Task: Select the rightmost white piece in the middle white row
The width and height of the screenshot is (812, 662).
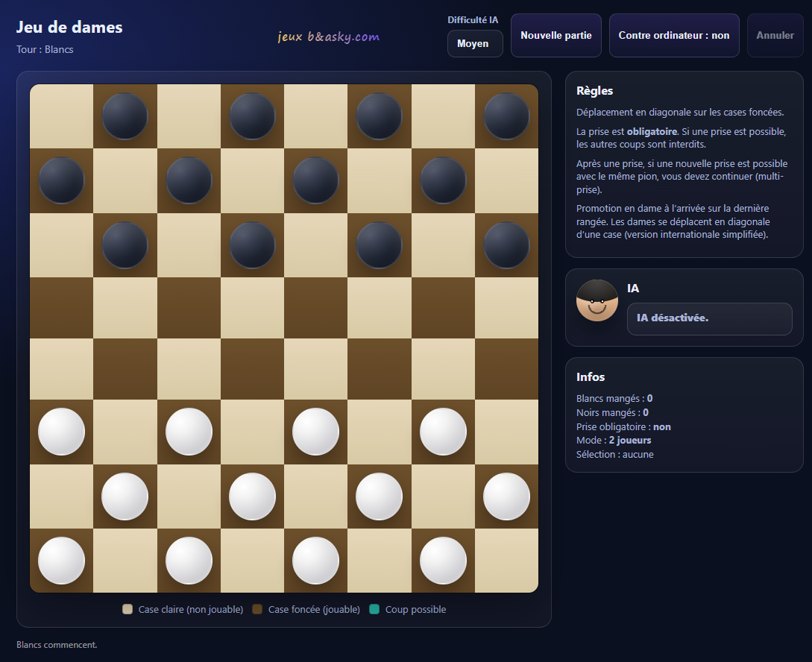Action: pyautogui.click(x=506, y=496)
